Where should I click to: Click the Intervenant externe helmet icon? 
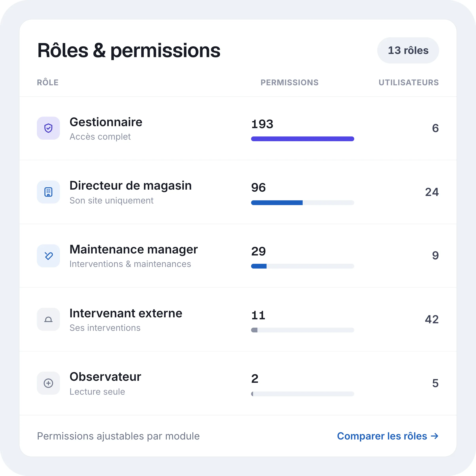48,319
